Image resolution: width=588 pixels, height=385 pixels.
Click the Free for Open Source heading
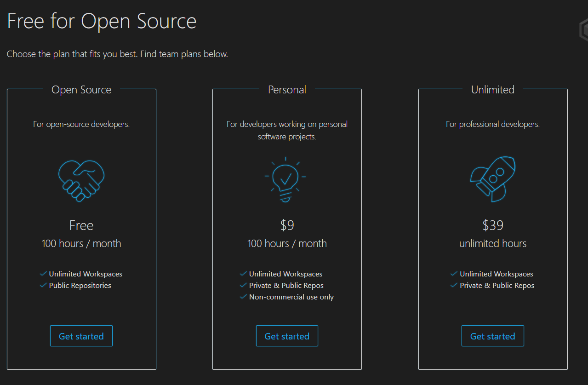coord(101,21)
